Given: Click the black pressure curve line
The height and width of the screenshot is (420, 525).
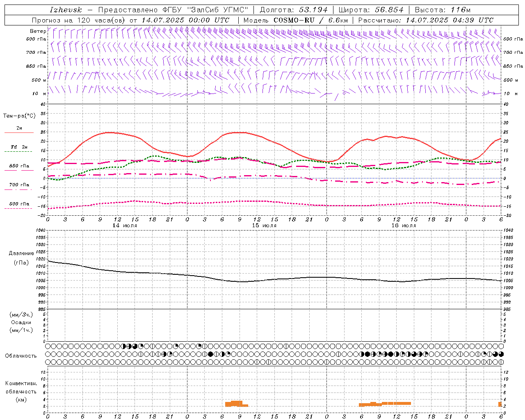Looking at the screenshot, I should (274, 279).
